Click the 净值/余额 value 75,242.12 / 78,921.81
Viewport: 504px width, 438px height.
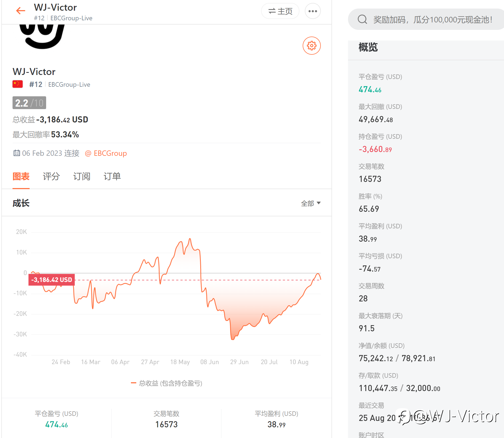(x=397, y=358)
